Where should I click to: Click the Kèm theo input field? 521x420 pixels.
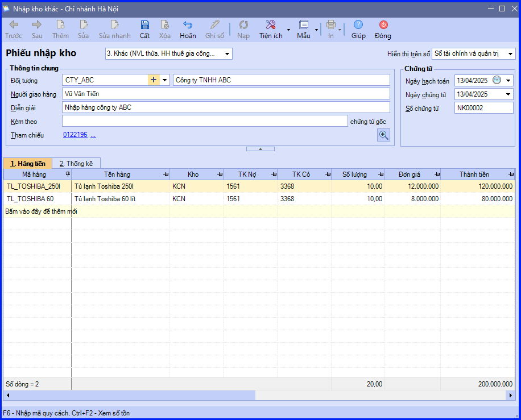point(205,121)
